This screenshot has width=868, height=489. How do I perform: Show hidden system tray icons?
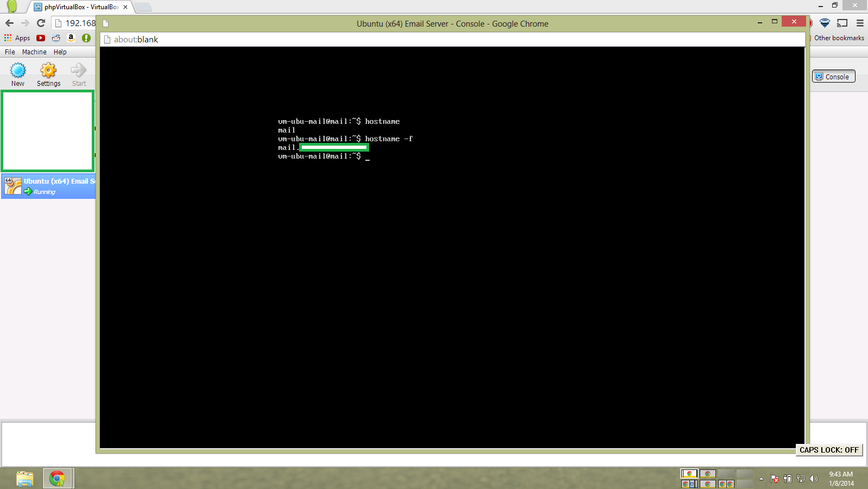click(x=761, y=479)
